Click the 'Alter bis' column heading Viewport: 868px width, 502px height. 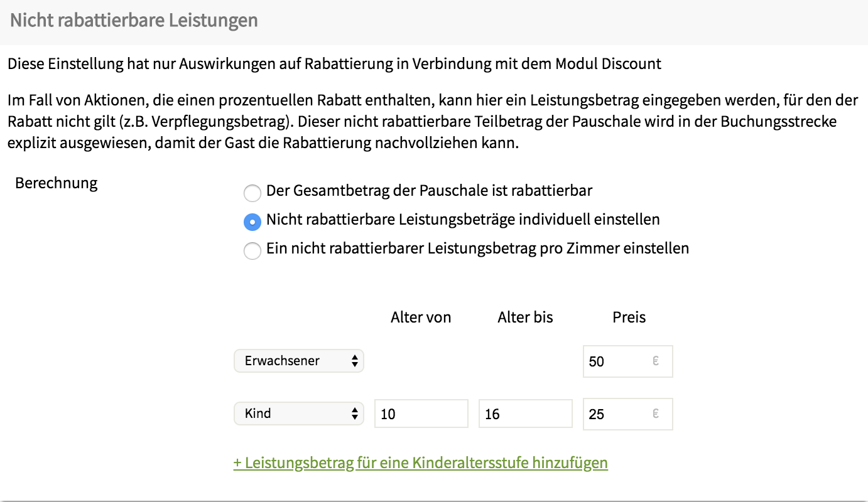coord(526,318)
